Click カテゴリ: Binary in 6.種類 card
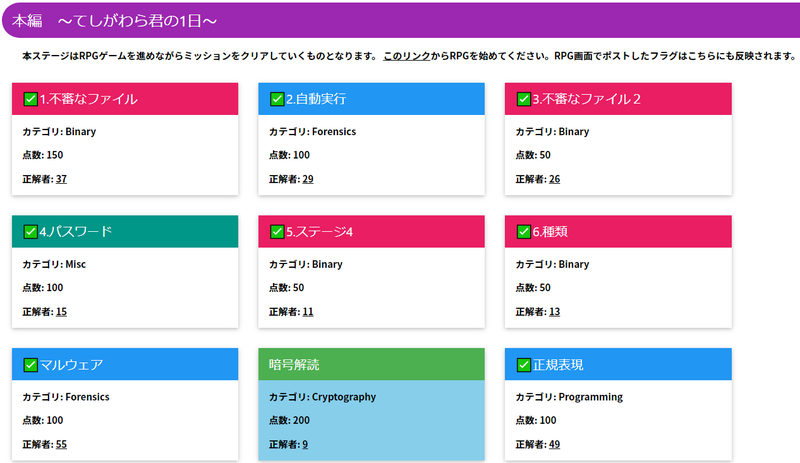Viewport: 800px width, 463px height. click(x=553, y=264)
